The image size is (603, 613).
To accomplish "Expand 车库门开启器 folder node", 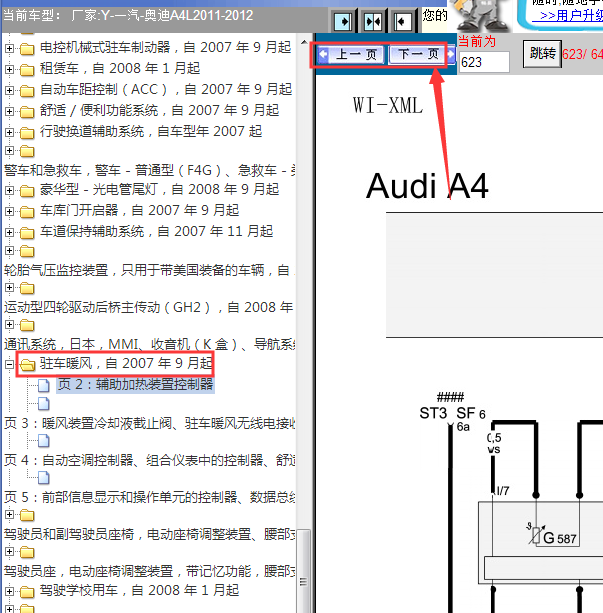I will pyautogui.click(x=9, y=212).
